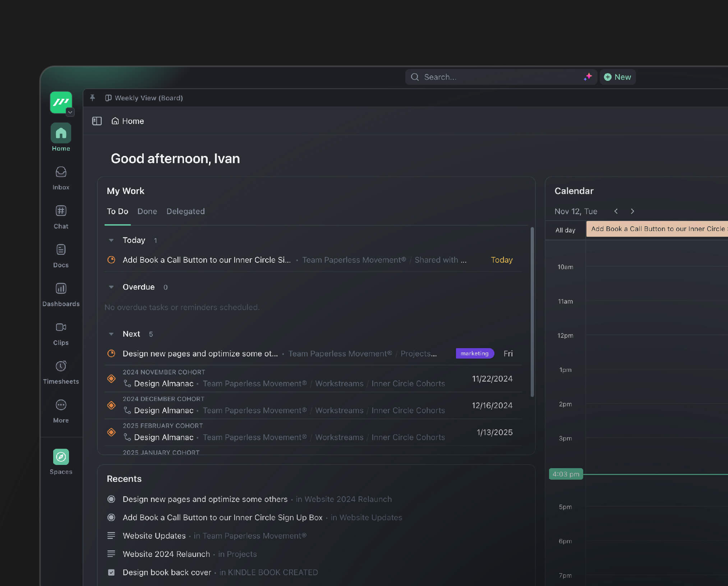Click checkbox icon for Design book back cover

coord(111,572)
